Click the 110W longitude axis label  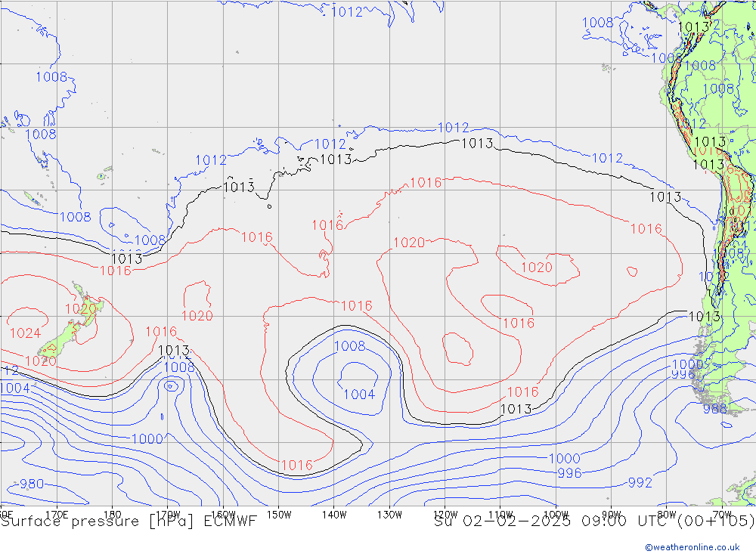coord(500,515)
